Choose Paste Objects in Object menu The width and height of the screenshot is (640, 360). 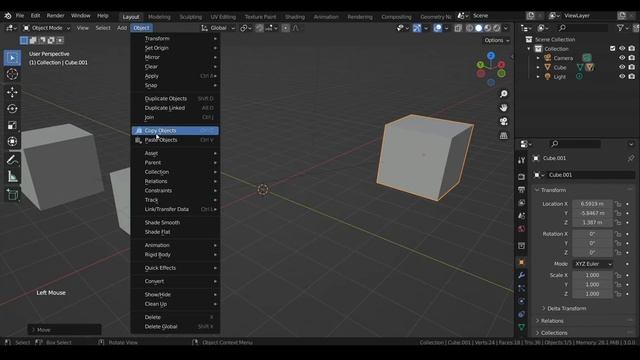175,140
